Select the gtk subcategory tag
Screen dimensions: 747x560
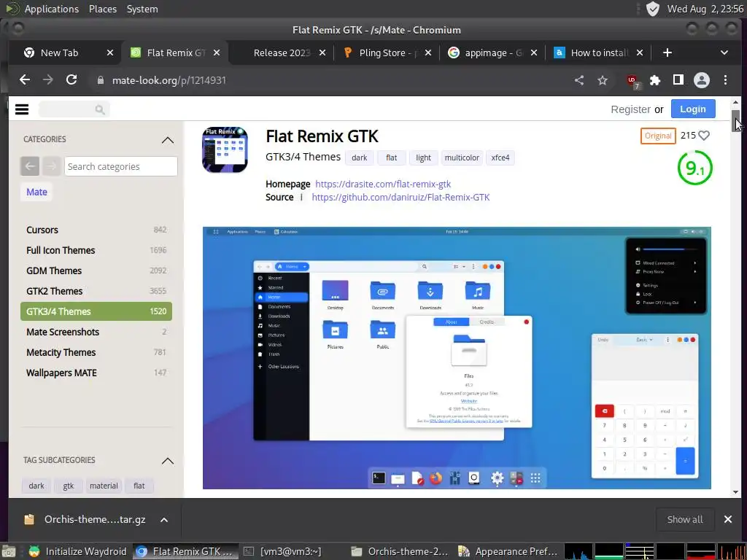point(68,486)
